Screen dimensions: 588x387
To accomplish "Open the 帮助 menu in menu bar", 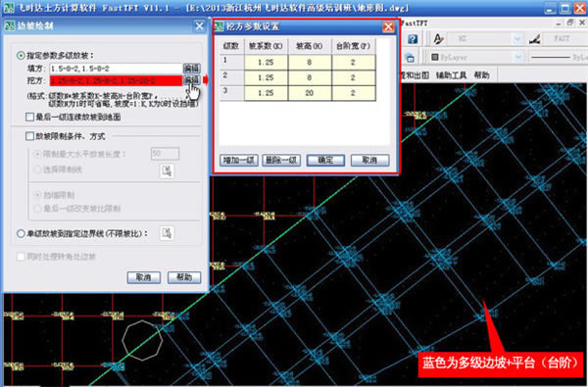I will (x=482, y=75).
